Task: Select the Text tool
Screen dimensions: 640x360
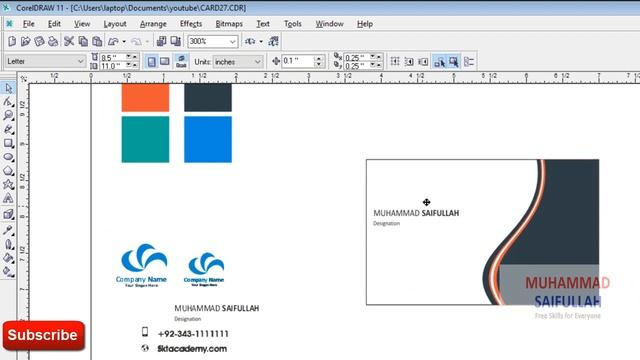Action: (x=8, y=199)
